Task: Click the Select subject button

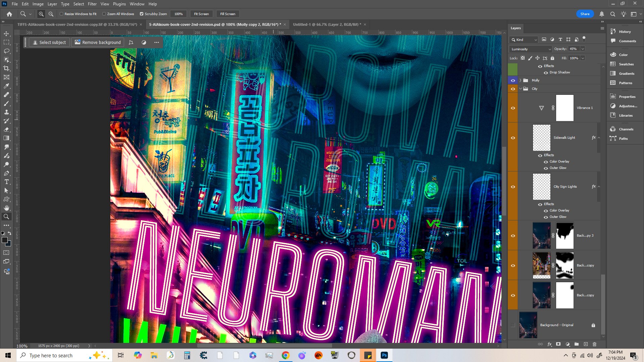Action: (x=49, y=43)
